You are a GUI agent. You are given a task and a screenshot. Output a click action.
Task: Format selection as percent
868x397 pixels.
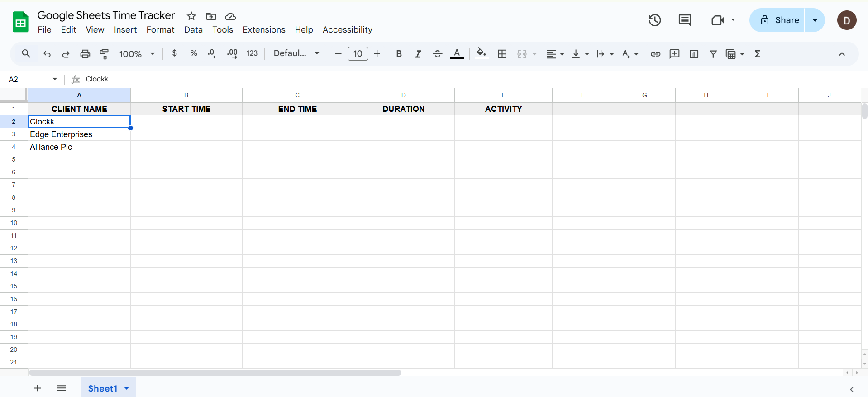coord(194,53)
